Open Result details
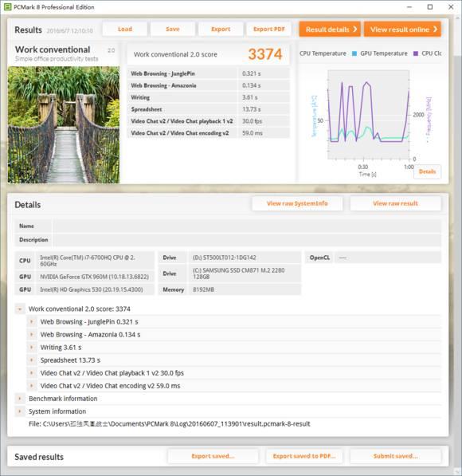Image resolution: width=462 pixels, height=476 pixels. pos(330,30)
